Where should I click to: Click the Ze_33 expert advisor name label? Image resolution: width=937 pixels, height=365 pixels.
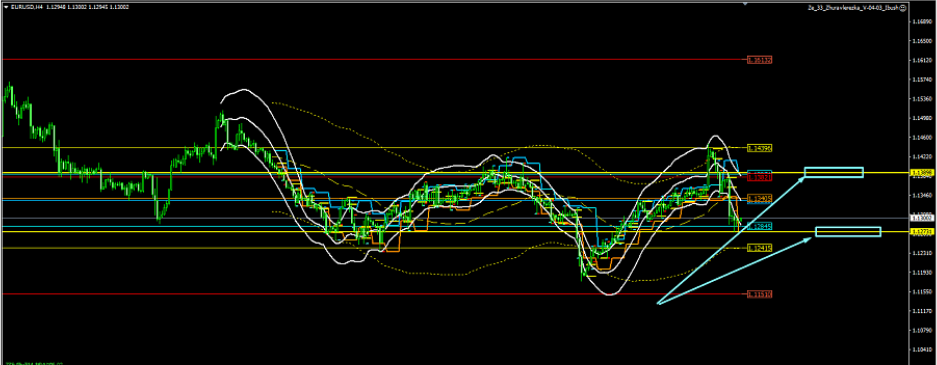[852, 8]
